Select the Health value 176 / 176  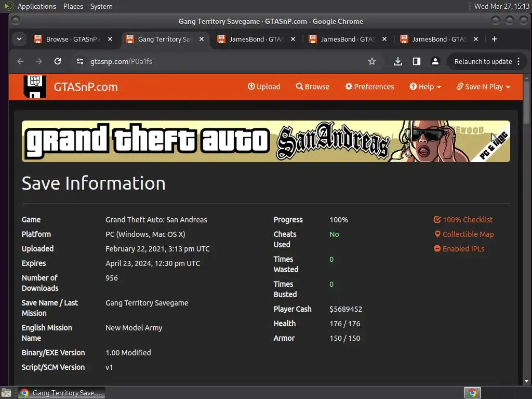pos(345,324)
